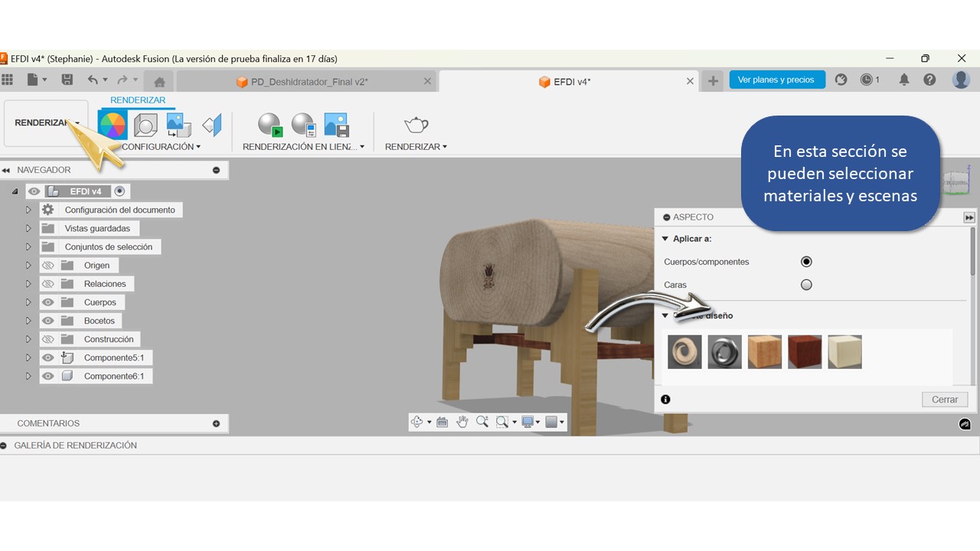Screen dimensions: 980x551
Task: Open the Appearance color wheel tool
Action: pyautogui.click(x=113, y=124)
